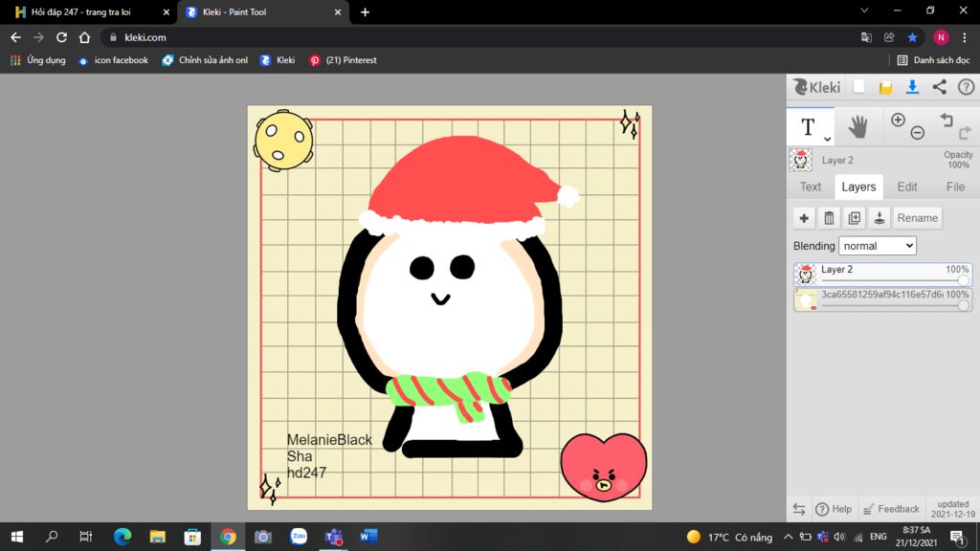Click the current layer preview thumbnail
Viewport: 980px width, 551px height.
(x=801, y=160)
